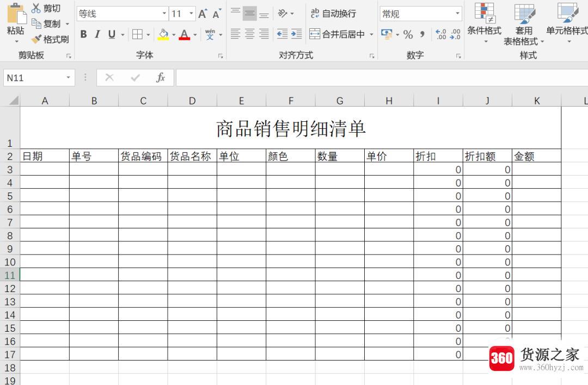Align text right
This screenshot has width=588, height=385.
pos(264,34)
